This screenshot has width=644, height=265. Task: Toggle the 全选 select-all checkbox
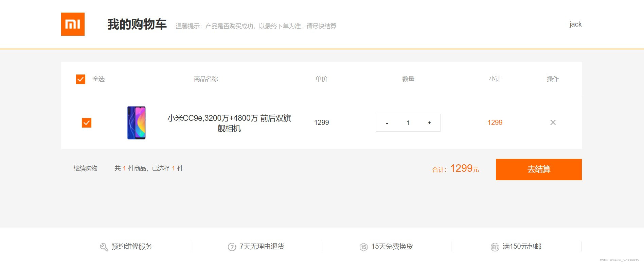pos(80,79)
